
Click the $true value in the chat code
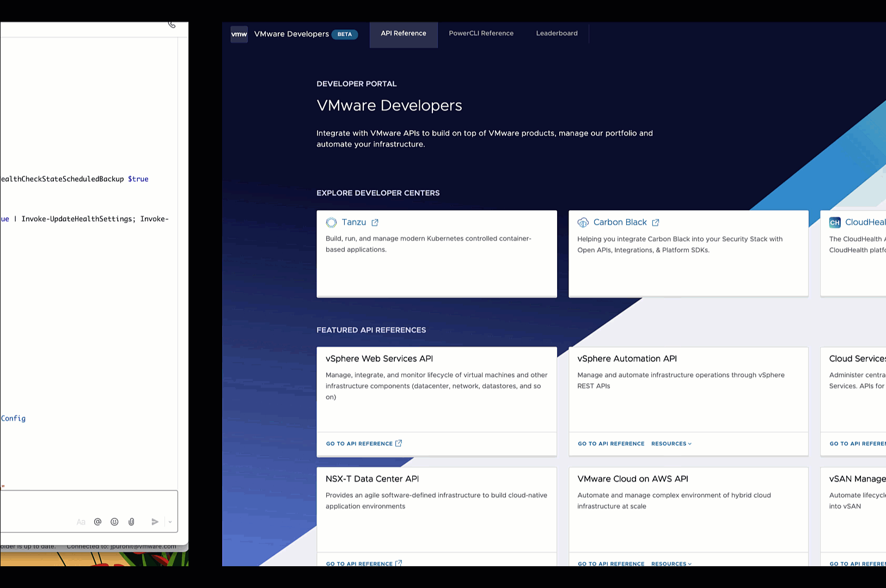(138, 179)
